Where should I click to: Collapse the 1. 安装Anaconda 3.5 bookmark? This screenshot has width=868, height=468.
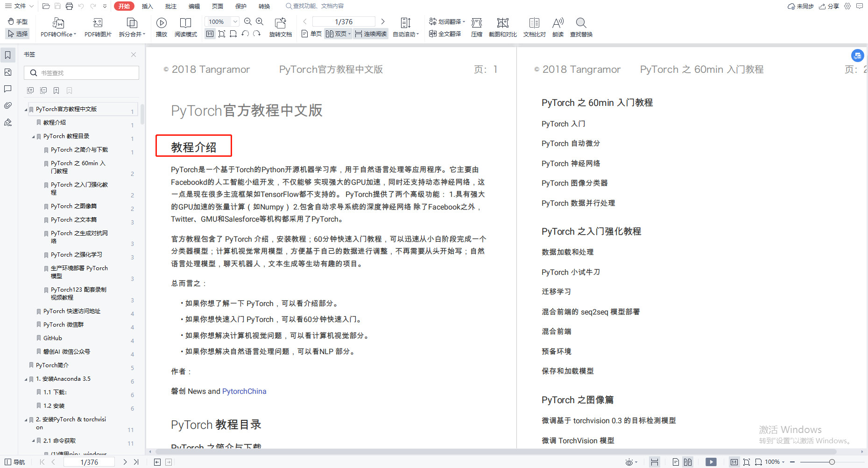(26, 379)
